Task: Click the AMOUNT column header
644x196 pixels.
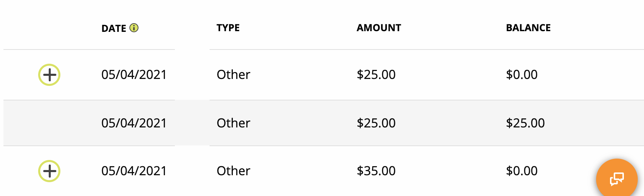Action: 379,28
